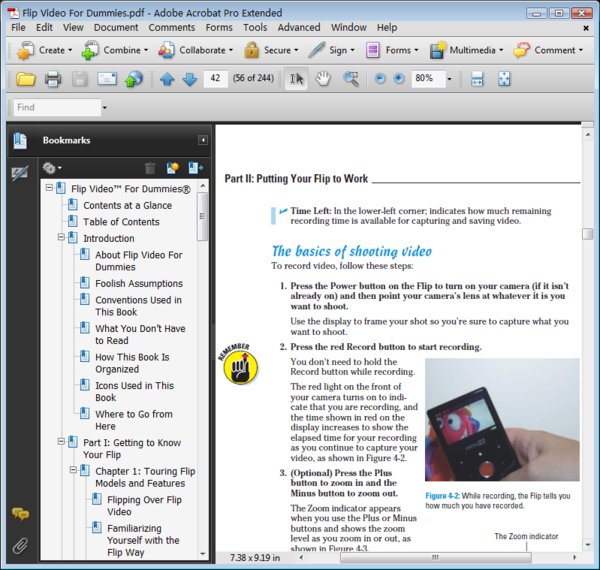Open the Advanced menu
Image resolution: width=600 pixels, height=570 pixels.
click(299, 28)
